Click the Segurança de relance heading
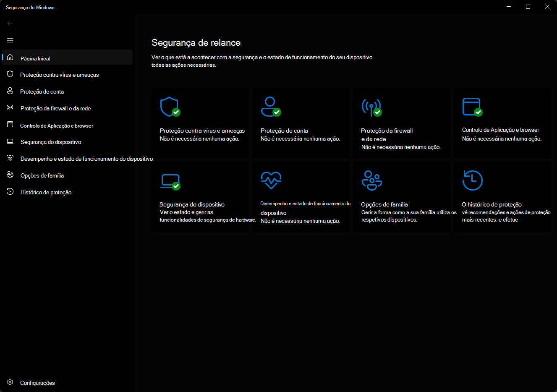 196,43
